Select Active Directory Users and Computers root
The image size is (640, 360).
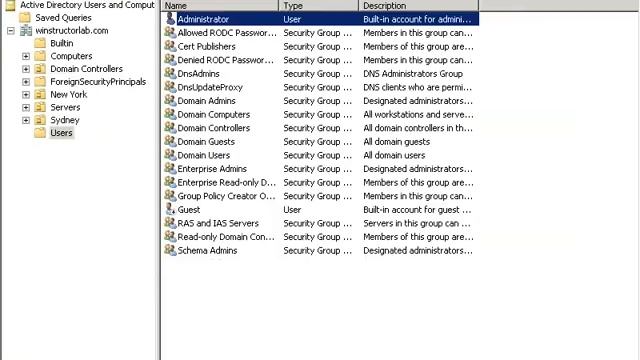coord(87,5)
